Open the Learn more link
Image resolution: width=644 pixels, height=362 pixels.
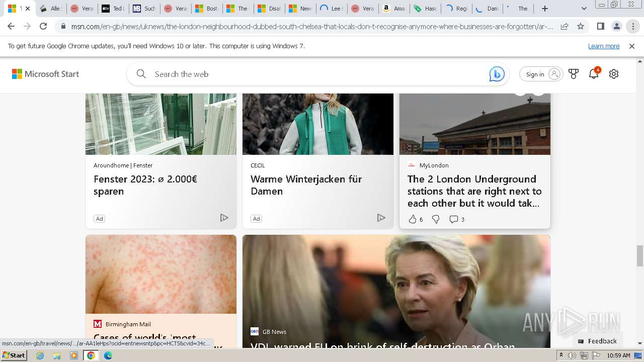(604, 46)
